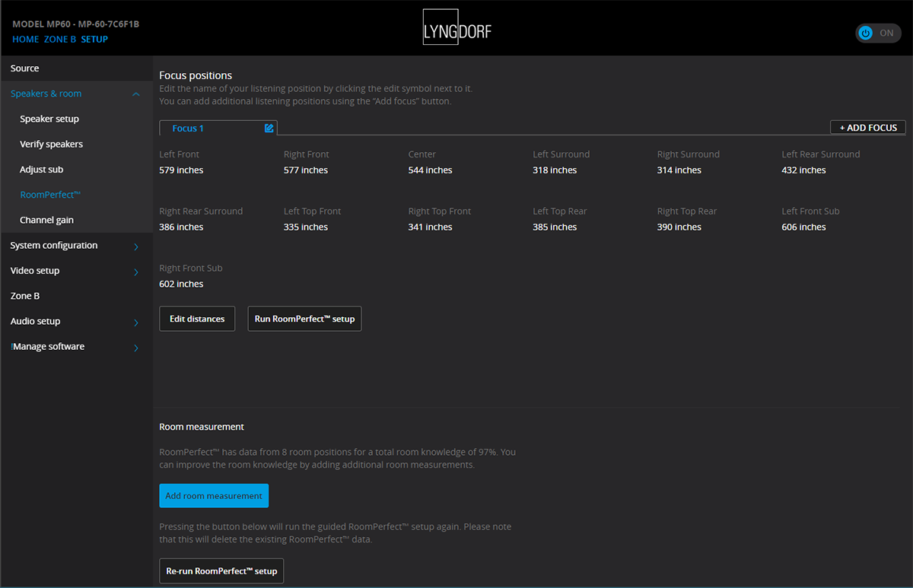Viewport: 913px width, 588px height.
Task: Click the Right Surround value 314 inches
Action: [x=679, y=170]
